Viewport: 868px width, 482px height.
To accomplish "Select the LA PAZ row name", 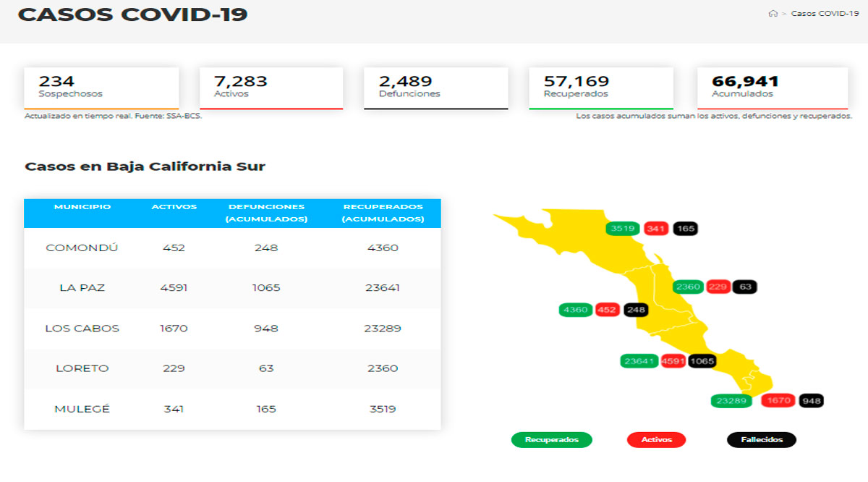I will tap(82, 287).
